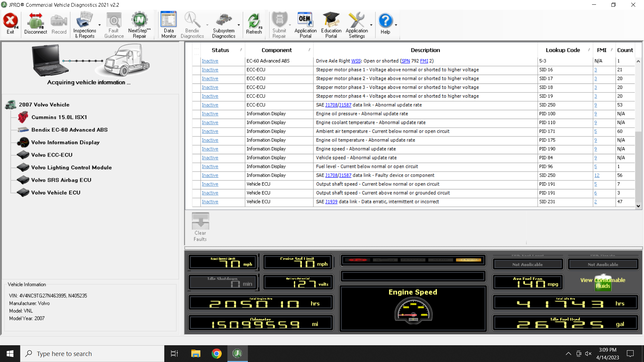
Task: Select Volvo ECC-ECU in tree
Action: point(52,155)
